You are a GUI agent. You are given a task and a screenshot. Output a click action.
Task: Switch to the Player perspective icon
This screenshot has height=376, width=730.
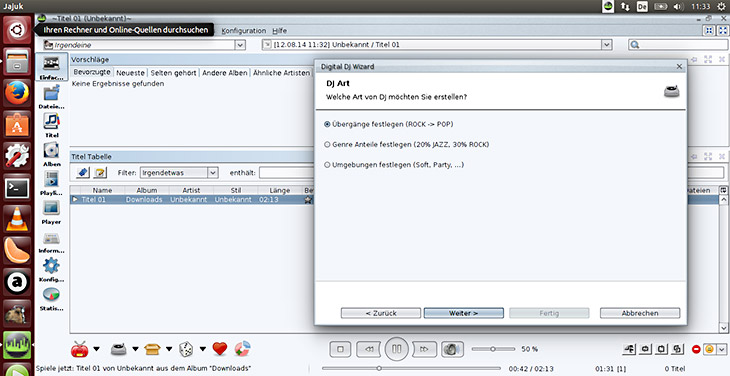[x=51, y=208]
